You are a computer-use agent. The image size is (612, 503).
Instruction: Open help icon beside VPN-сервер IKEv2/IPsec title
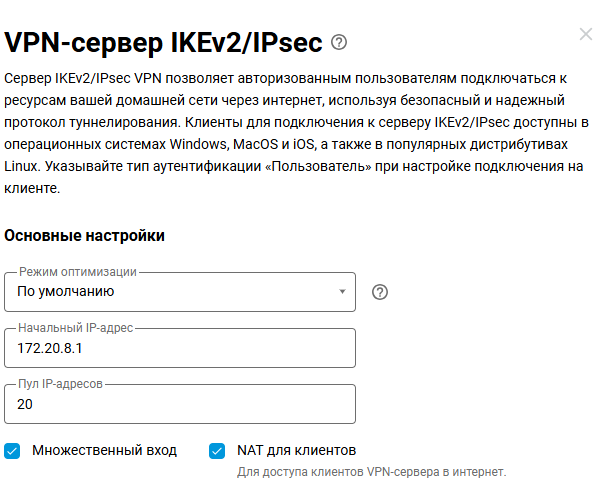pyautogui.click(x=339, y=42)
